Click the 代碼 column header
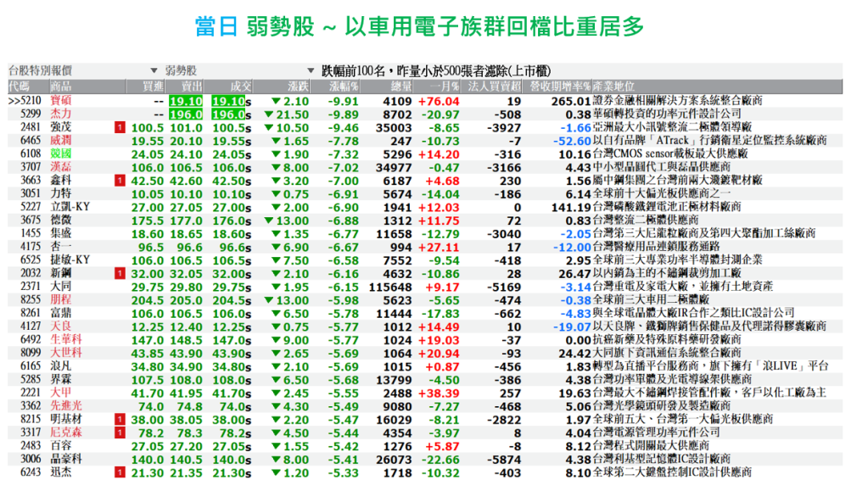 point(19,86)
